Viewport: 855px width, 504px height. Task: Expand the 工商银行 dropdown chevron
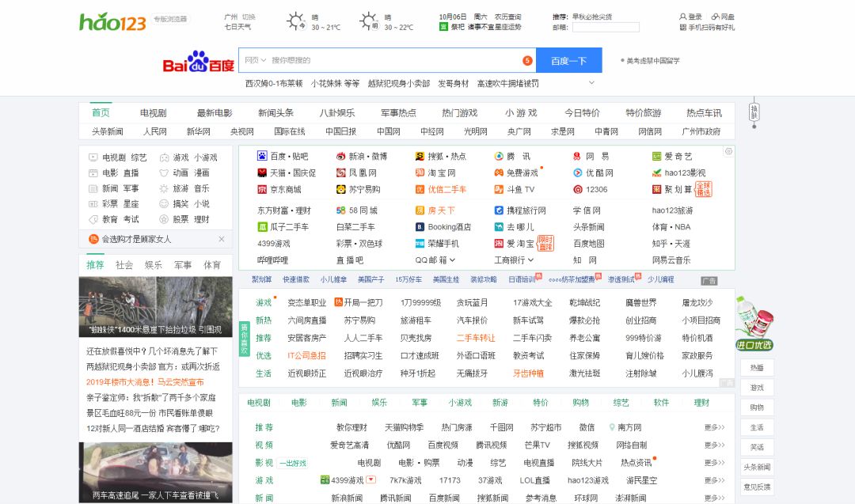[530, 260]
